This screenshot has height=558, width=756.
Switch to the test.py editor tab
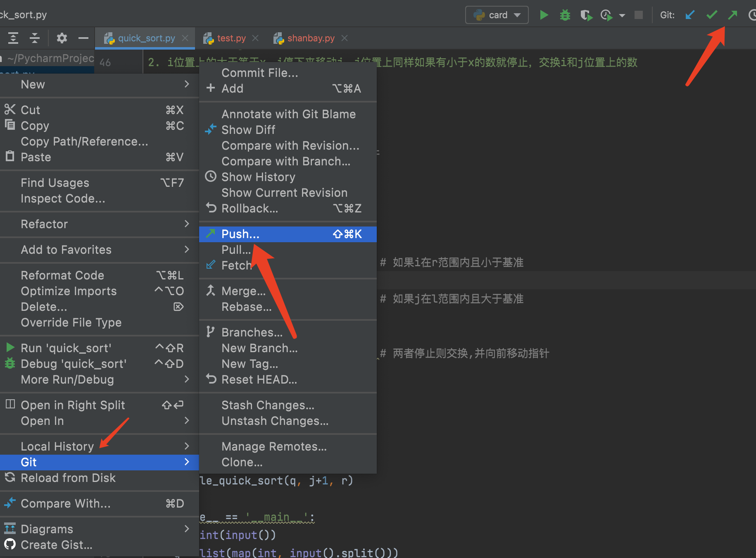pos(231,38)
